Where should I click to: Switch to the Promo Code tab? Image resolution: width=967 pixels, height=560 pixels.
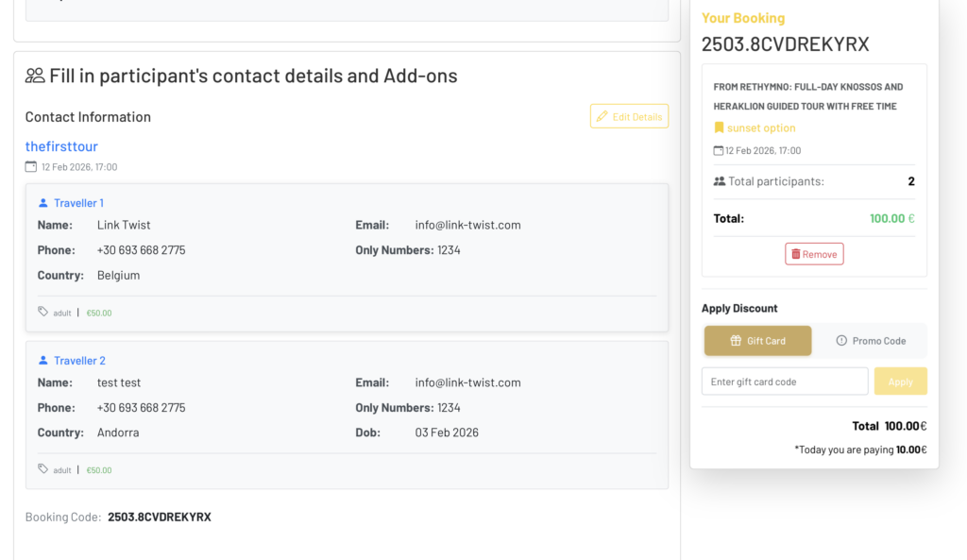pyautogui.click(x=870, y=341)
